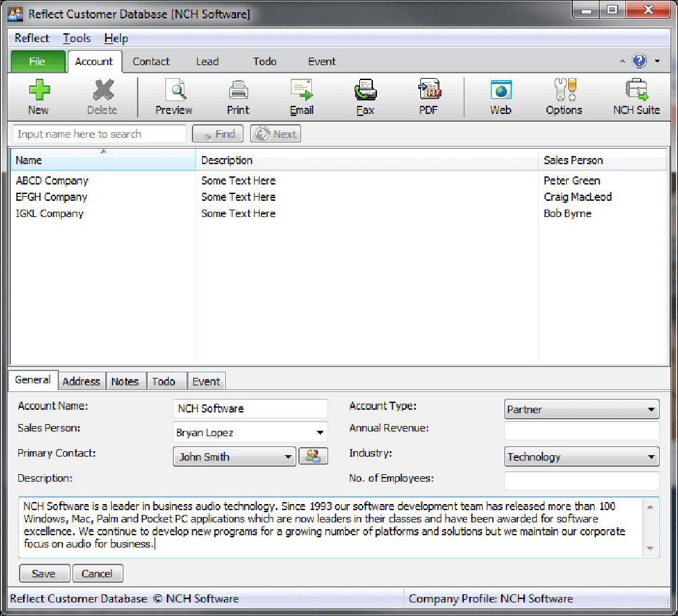Click the description scrollbar down arrow
Image resolution: width=678 pixels, height=616 pixels.
pyautogui.click(x=650, y=549)
